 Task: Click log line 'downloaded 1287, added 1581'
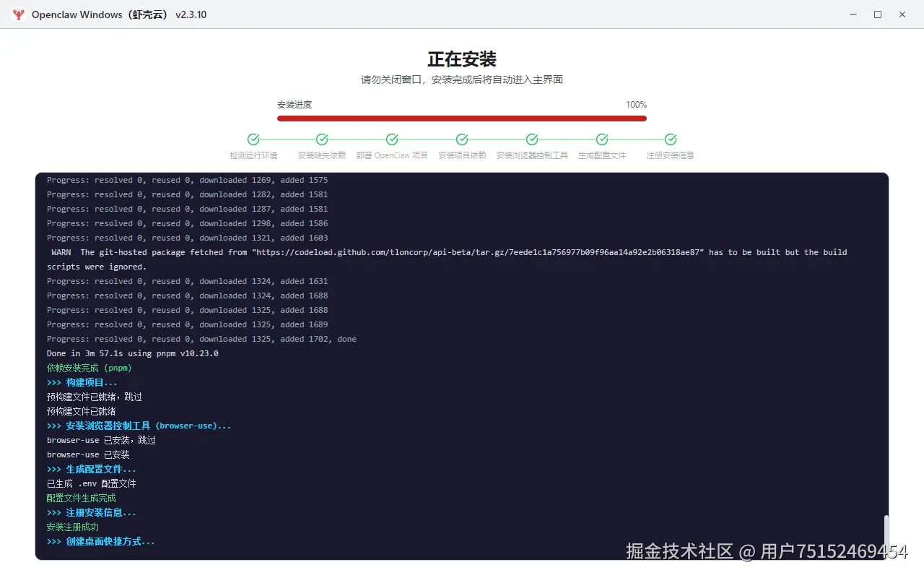[188, 209]
